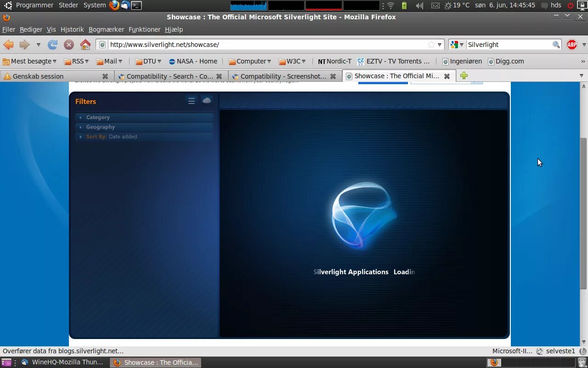This screenshot has width=588, height=368.
Task: Open the W3C bookmark folder
Action: click(292, 61)
